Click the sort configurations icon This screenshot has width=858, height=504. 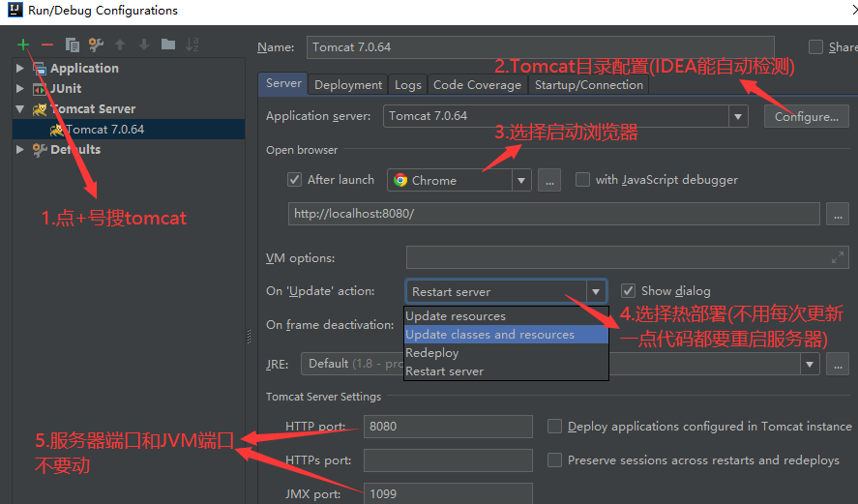(x=192, y=44)
